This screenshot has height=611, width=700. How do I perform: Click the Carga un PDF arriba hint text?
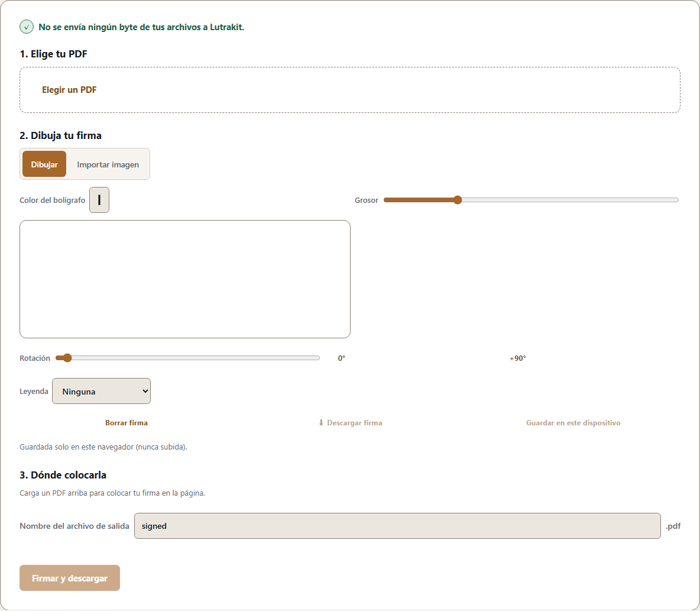point(112,493)
